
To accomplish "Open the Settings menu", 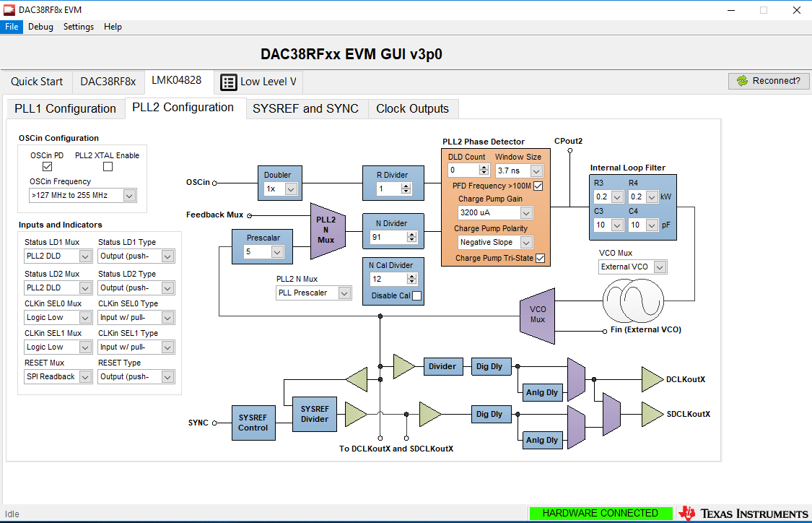I will (x=79, y=27).
